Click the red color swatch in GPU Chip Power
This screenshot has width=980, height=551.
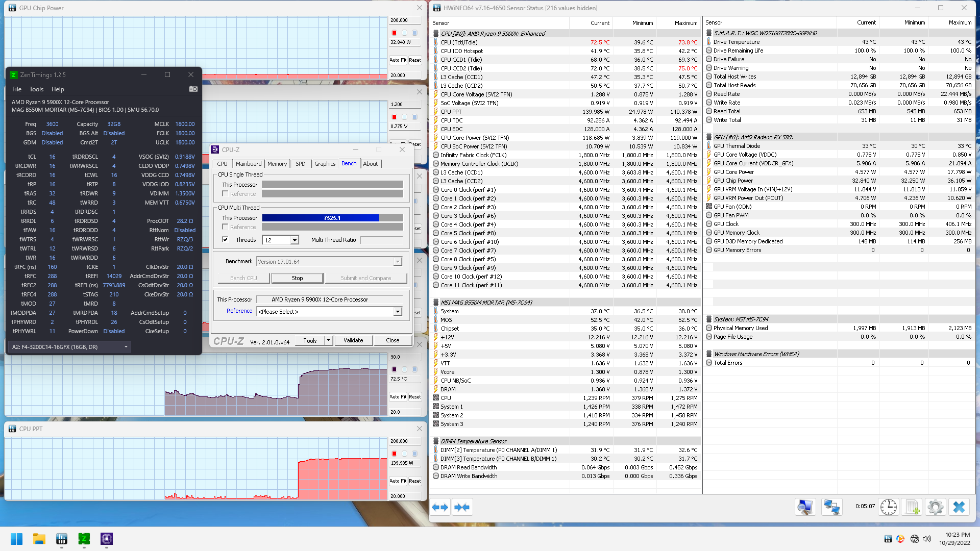(394, 33)
